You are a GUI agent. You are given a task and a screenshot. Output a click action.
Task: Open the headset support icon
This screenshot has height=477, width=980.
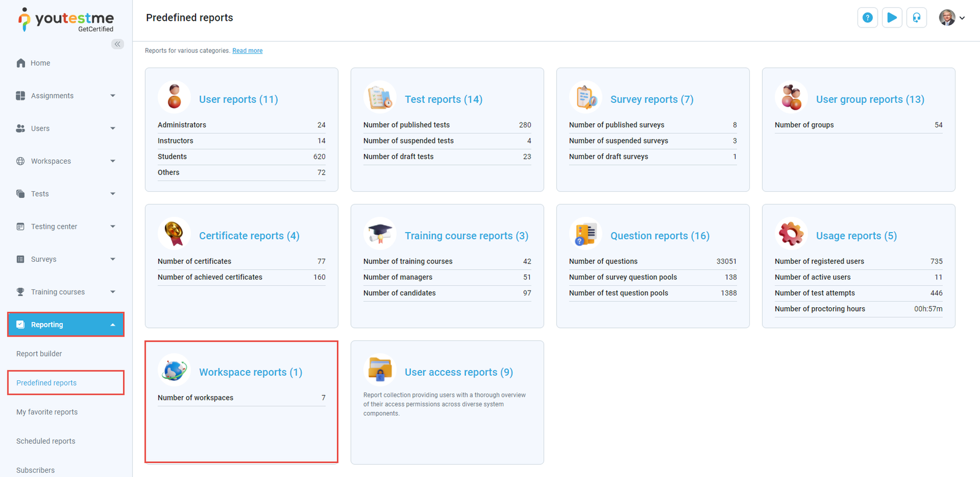916,18
